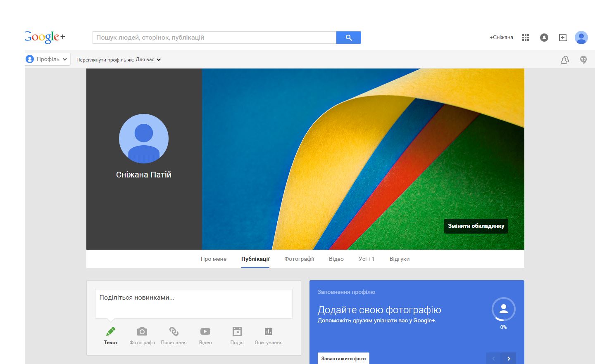Click the Змінити обкладинку button
The image size is (595, 364).
pos(476,226)
